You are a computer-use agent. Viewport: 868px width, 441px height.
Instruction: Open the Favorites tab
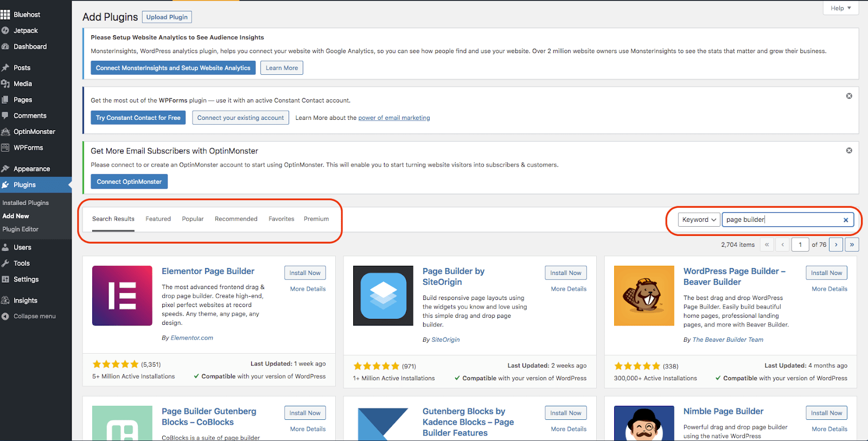click(281, 219)
